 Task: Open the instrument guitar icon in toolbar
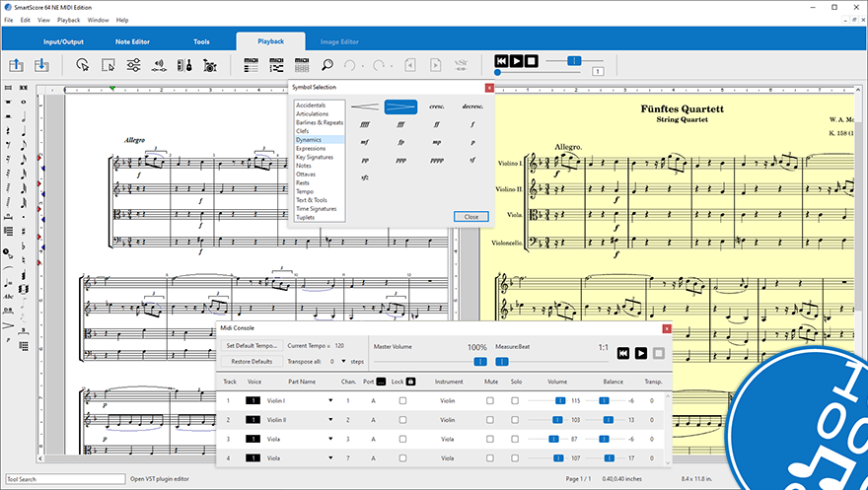(184, 65)
